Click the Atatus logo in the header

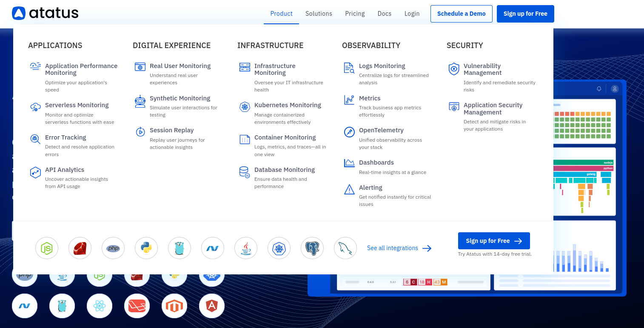click(45, 13)
